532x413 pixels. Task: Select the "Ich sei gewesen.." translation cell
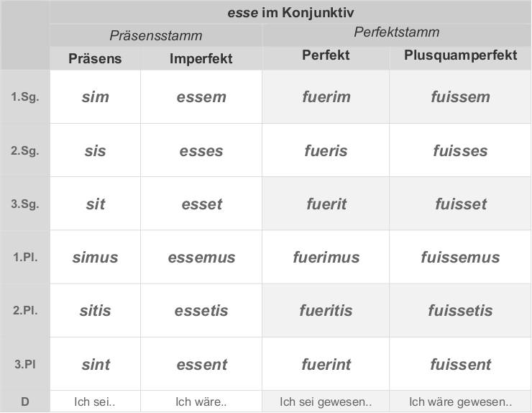(326, 401)
